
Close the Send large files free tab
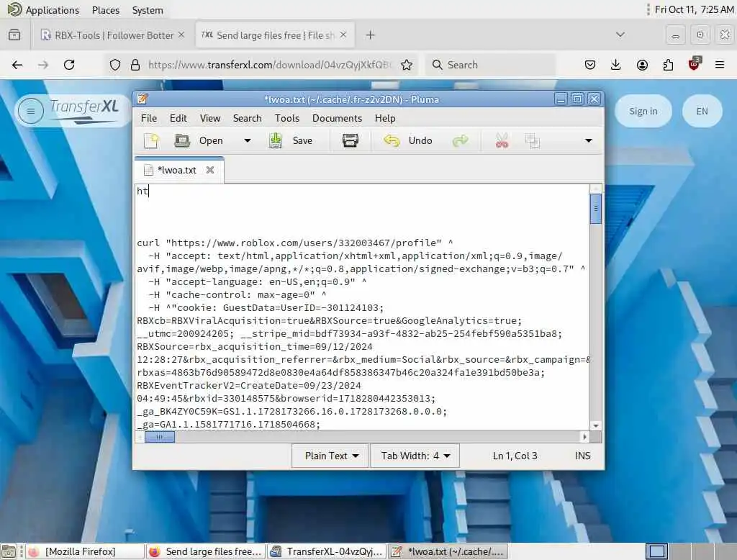pos(343,35)
